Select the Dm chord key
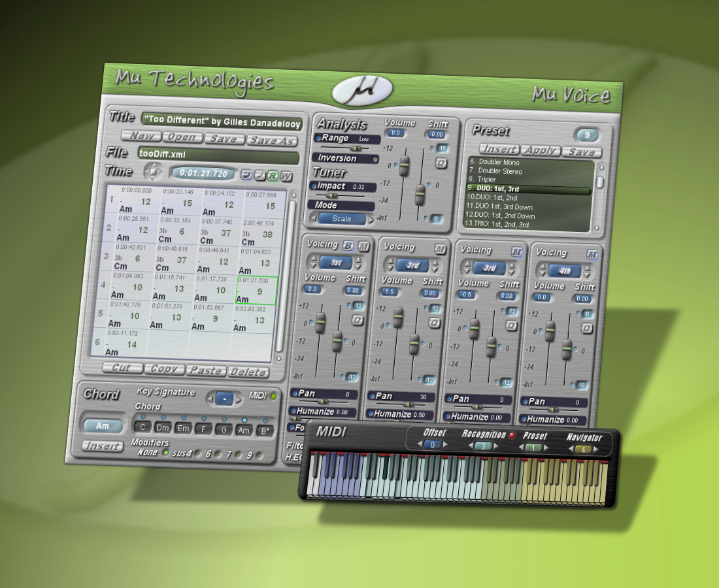 click(x=163, y=427)
